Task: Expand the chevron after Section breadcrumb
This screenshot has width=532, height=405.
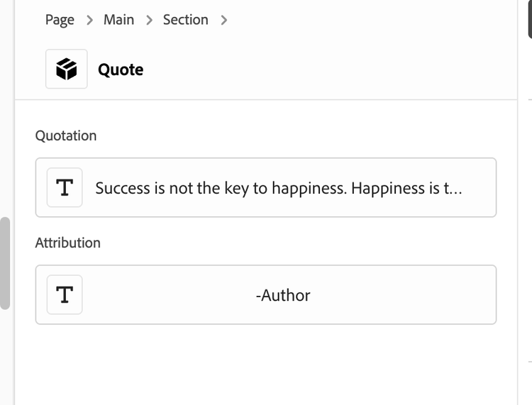Action: point(224,21)
